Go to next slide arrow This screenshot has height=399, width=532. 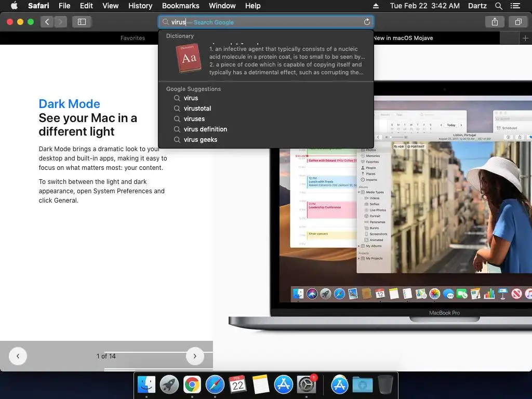tap(195, 356)
